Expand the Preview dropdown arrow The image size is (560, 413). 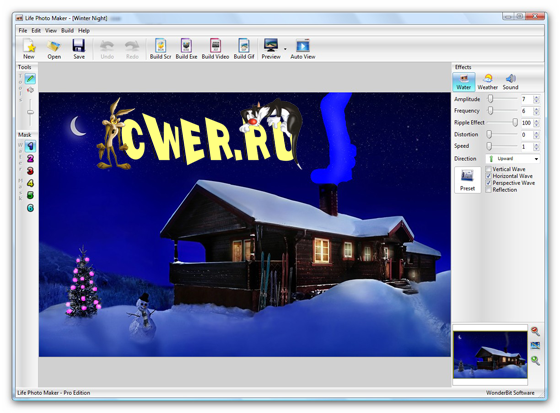tap(285, 49)
